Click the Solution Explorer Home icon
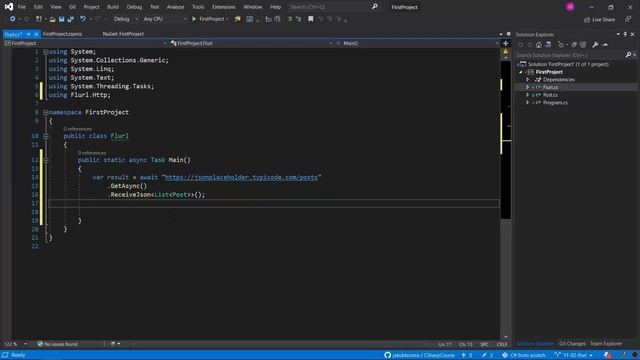 coord(538,45)
